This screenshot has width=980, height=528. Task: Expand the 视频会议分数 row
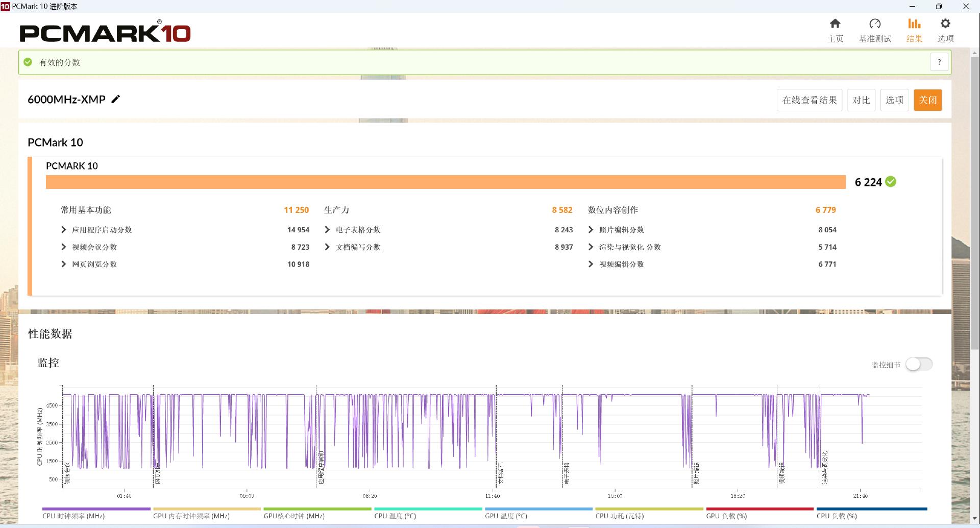[x=64, y=247]
